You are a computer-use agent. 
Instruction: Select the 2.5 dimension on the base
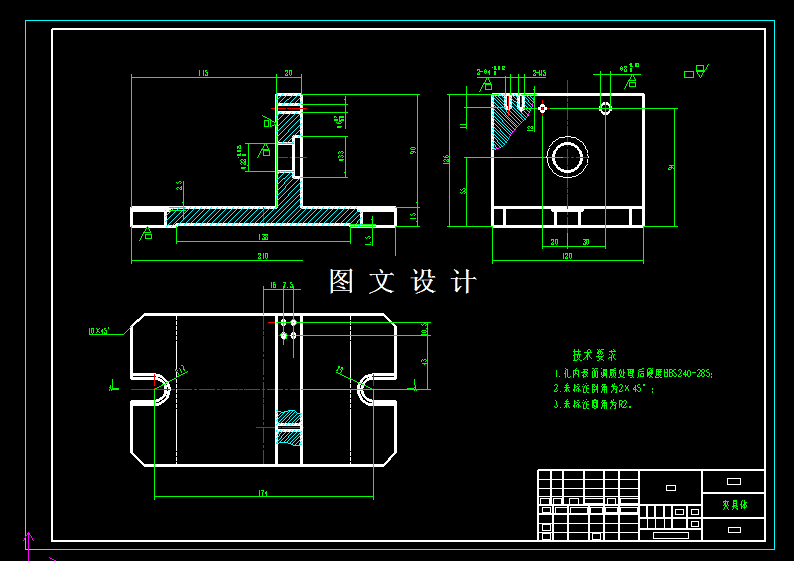point(179,186)
